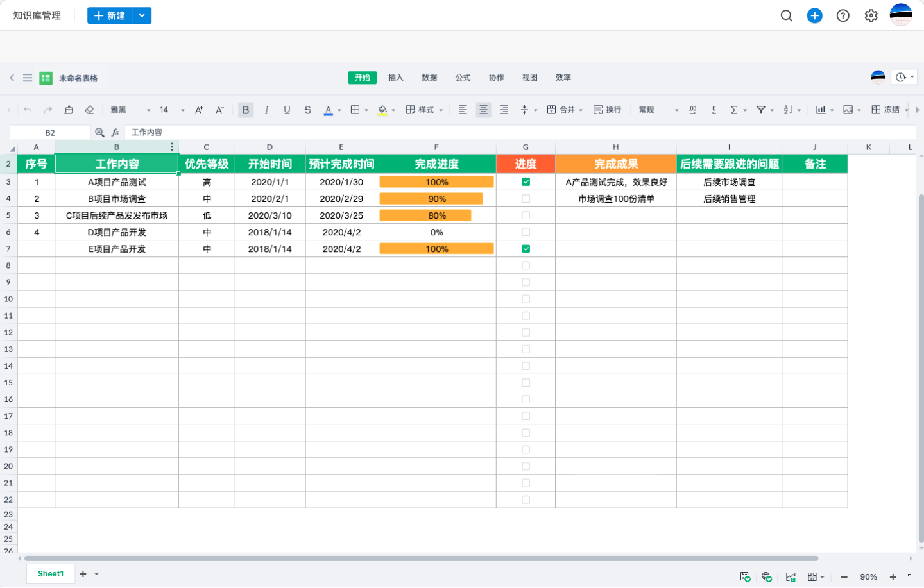Click the chart insert icon in the toolbar

821,110
